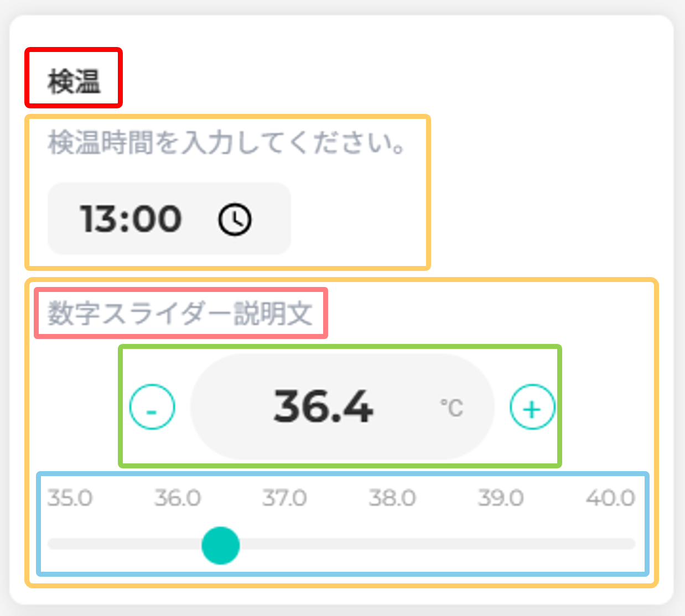The height and width of the screenshot is (616, 685).
Task: Click the teal slider thumb
Action: pos(221,545)
